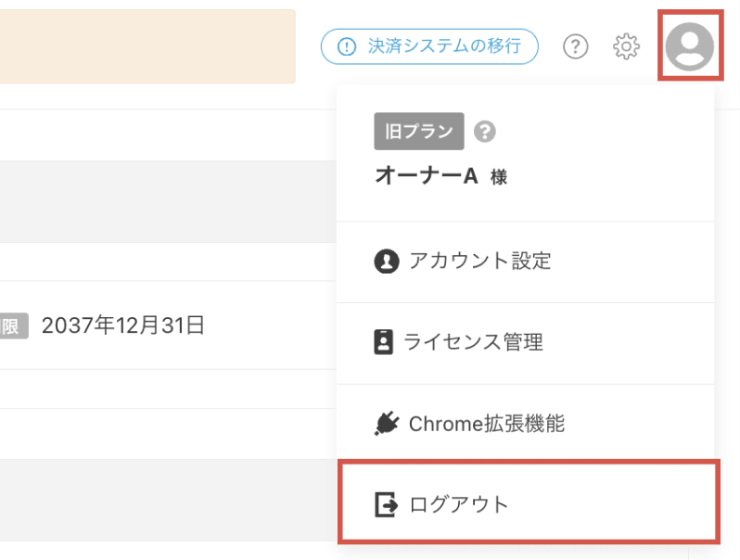Viewport: 740px width, 560px height.
Task: Click the オーナーA 様 user name
Action: pos(440,176)
